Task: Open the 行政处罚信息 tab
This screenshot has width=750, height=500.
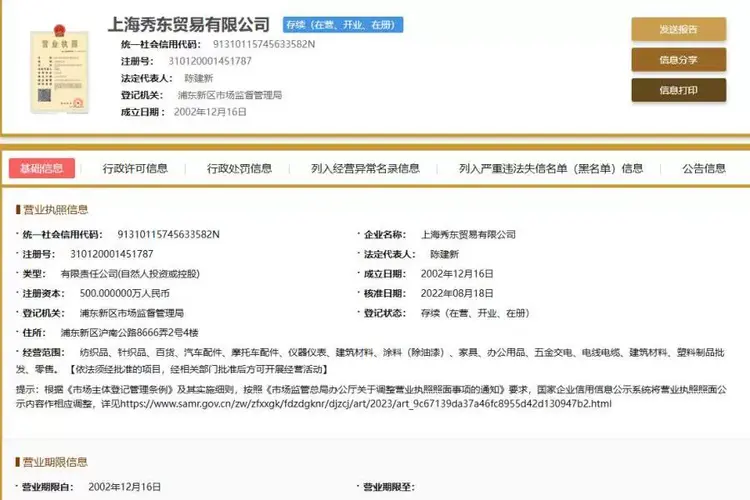Action: (x=239, y=168)
